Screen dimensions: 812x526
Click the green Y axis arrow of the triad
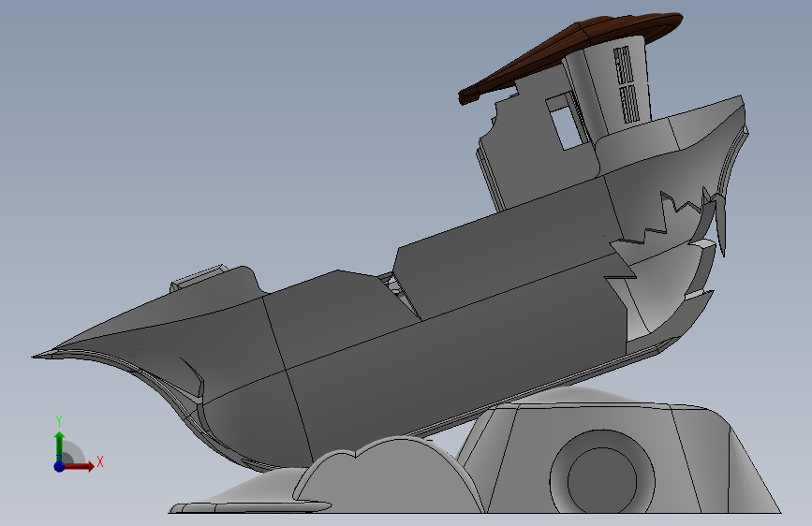[x=60, y=446]
